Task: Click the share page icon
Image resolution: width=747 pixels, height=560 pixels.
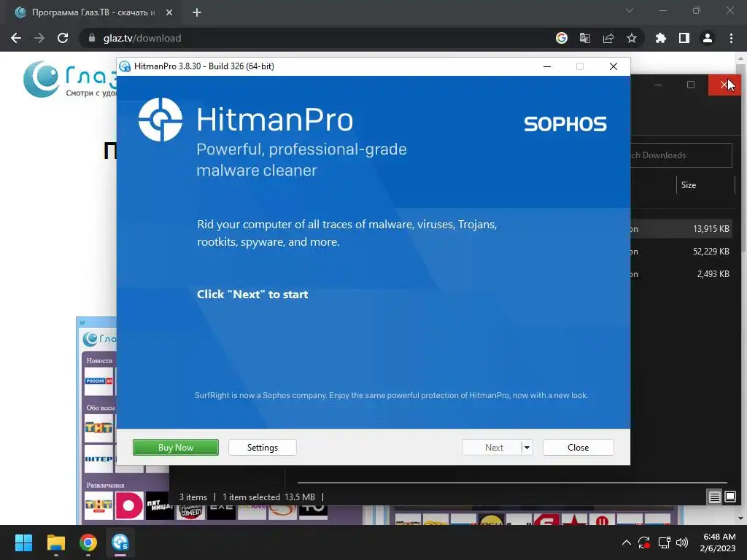Action: coord(608,38)
